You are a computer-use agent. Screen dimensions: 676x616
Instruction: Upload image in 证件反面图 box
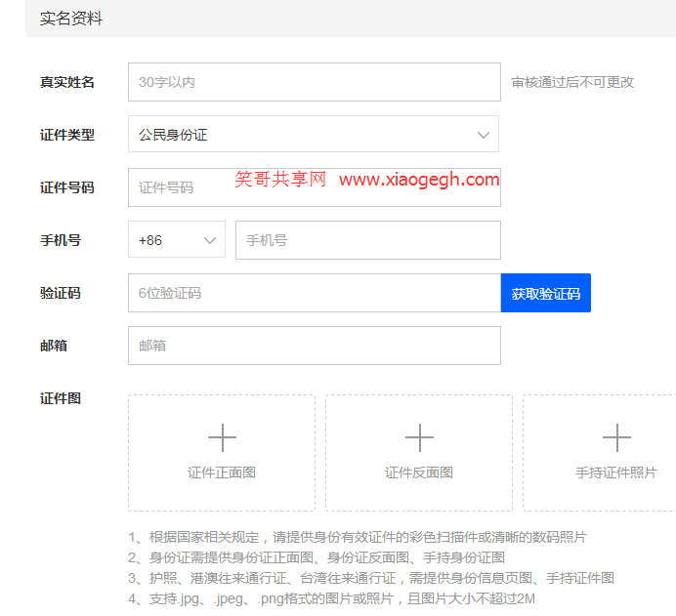click(x=419, y=453)
